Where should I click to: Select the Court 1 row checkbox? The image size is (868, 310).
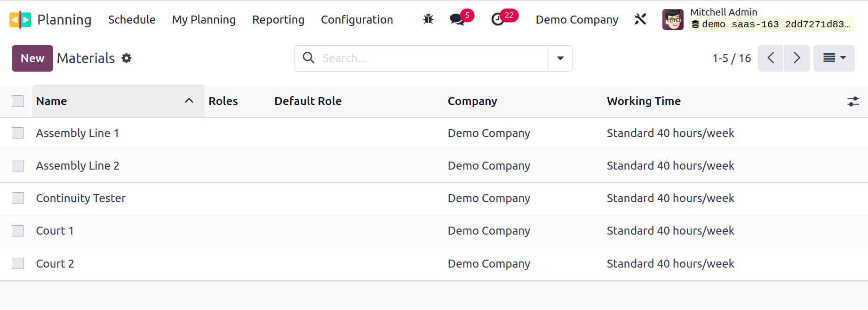[18, 231]
